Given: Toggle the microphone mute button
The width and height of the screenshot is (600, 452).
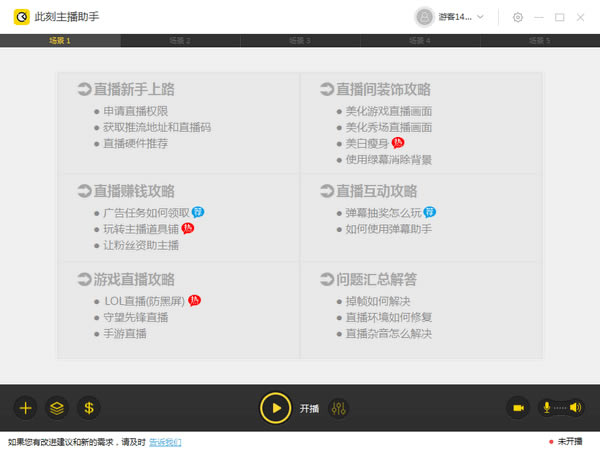Looking at the screenshot, I should 547,408.
